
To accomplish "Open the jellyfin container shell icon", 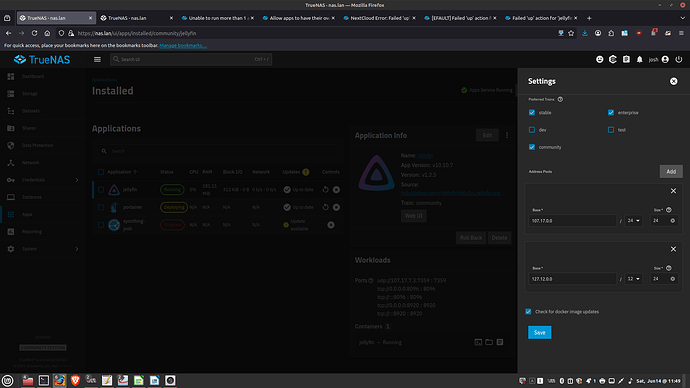I will (478, 342).
